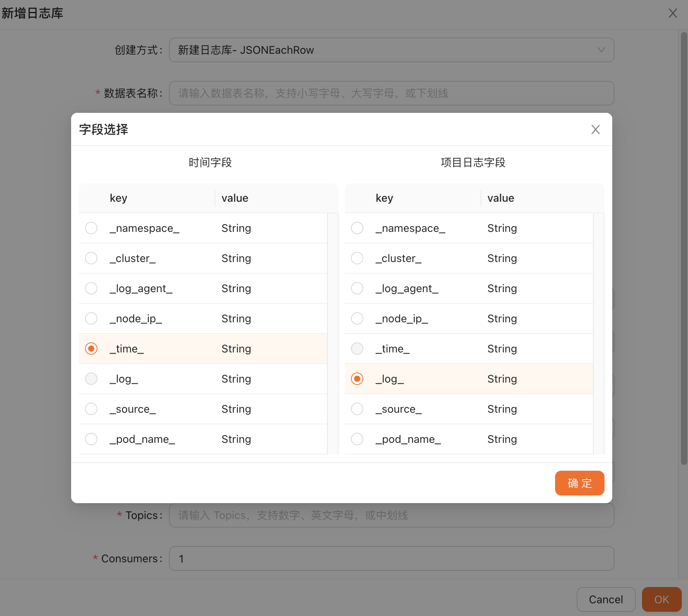Click the 字段选择 dialog title
688x616 pixels.
104,129
